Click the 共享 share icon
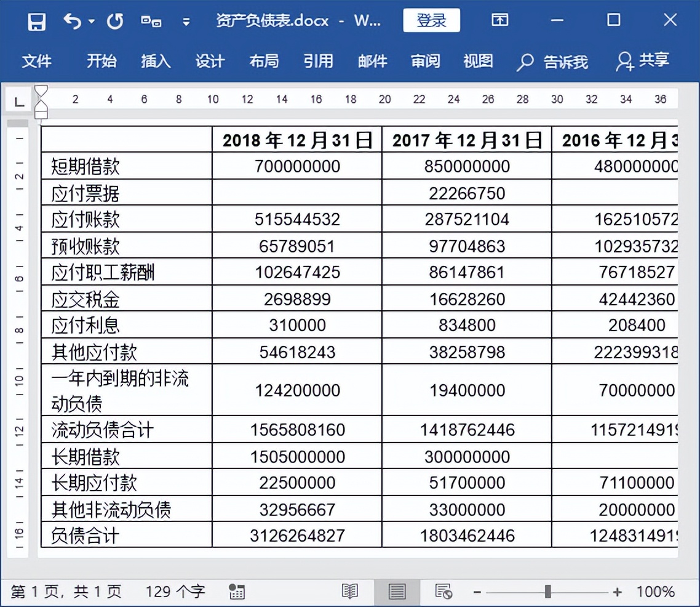Viewport: 700px width, 607px height. (x=626, y=61)
